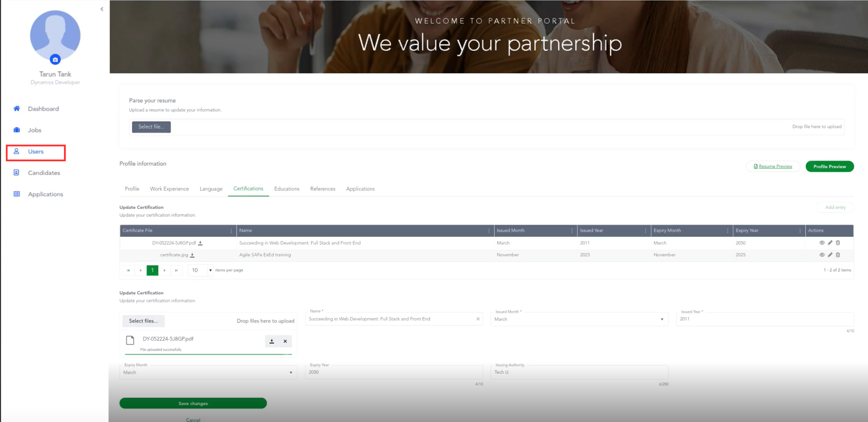
Task: Click the Profile Preview button
Action: (x=830, y=167)
